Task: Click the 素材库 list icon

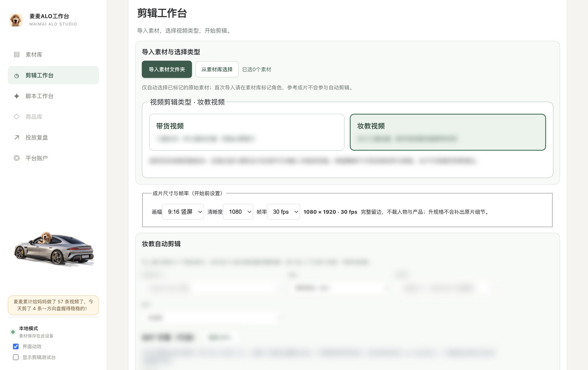Action: pyautogui.click(x=17, y=54)
